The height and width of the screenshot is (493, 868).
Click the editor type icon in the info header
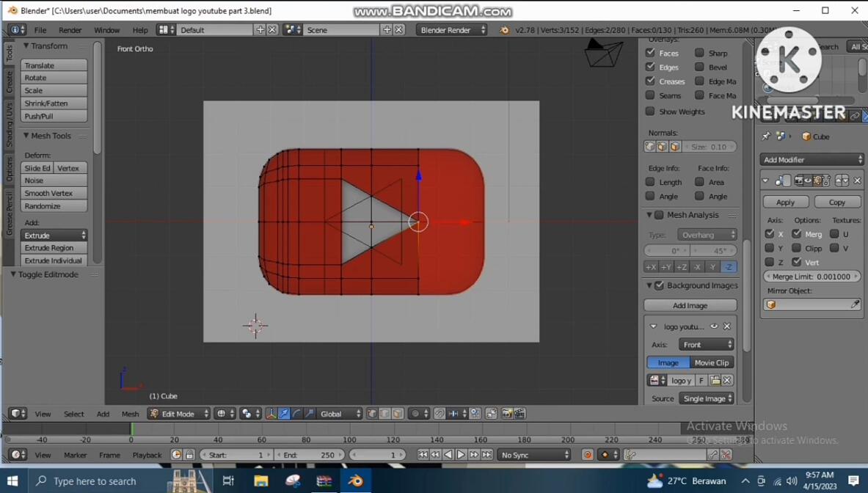point(17,30)
